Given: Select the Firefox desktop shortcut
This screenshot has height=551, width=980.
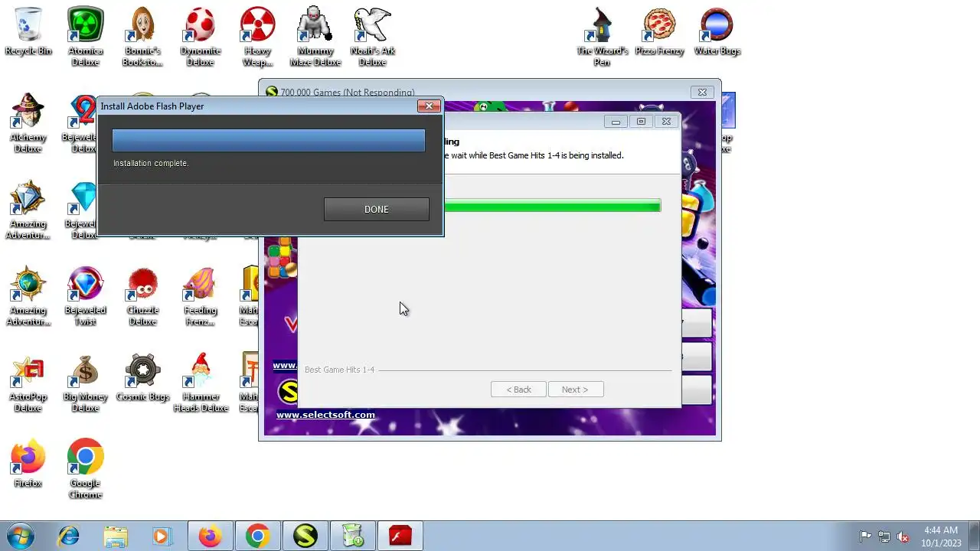Looking at the screenshot, I should click(x=28, y=463).
